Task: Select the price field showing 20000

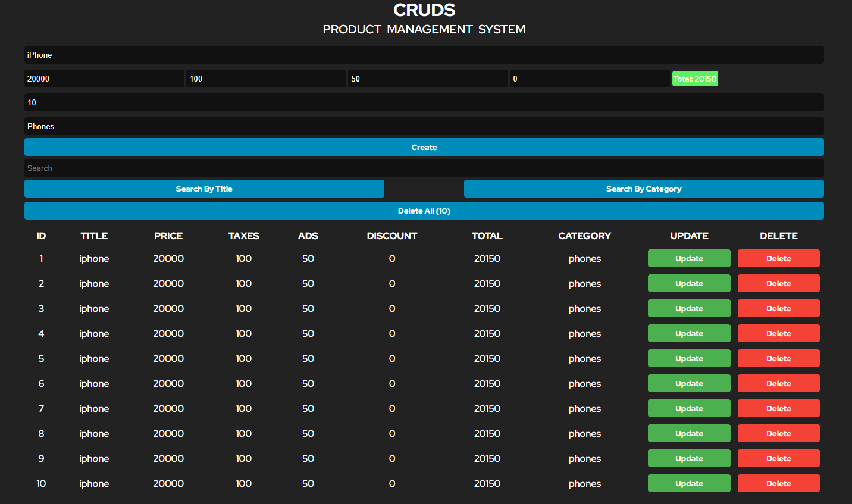Action: pos(104,78)
